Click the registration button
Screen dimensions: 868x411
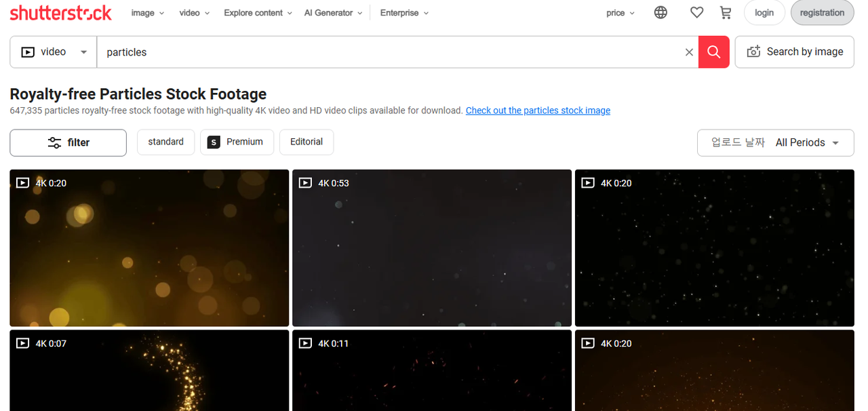pos(822,13)
